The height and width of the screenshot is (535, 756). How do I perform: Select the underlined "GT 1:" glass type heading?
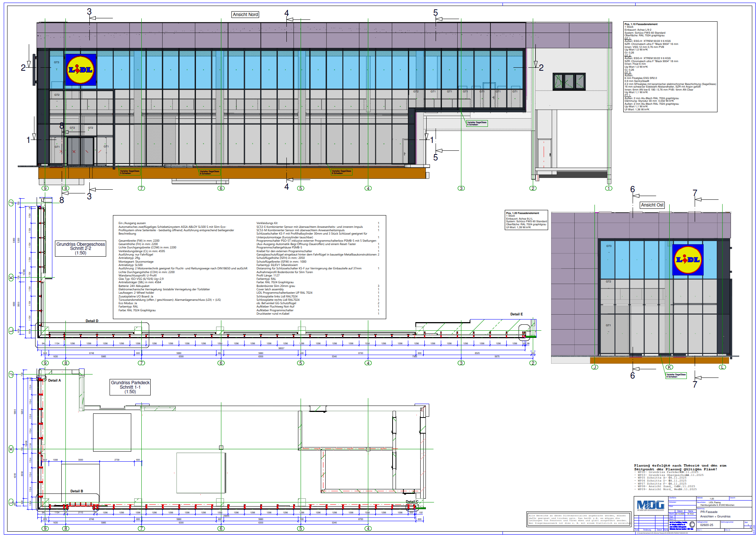pyautogui.click(x=628, y=39)
